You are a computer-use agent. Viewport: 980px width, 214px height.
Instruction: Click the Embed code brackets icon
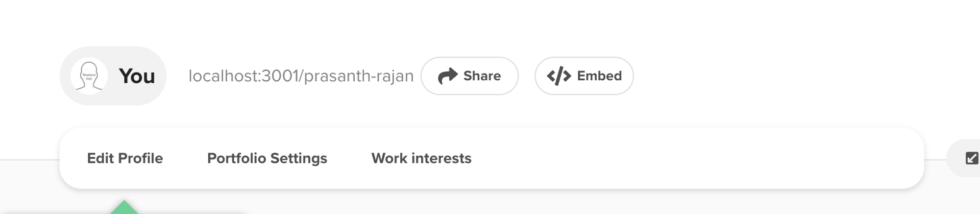[x=559, y=76]
